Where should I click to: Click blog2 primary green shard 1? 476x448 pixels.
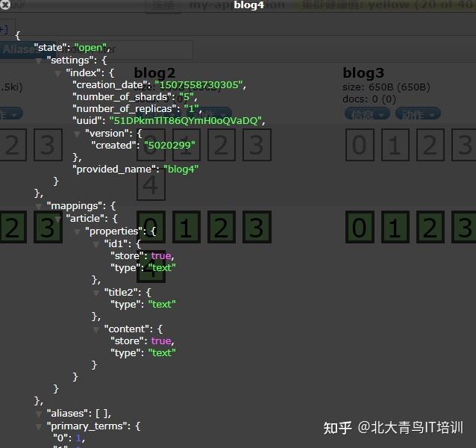click(186, 227)
